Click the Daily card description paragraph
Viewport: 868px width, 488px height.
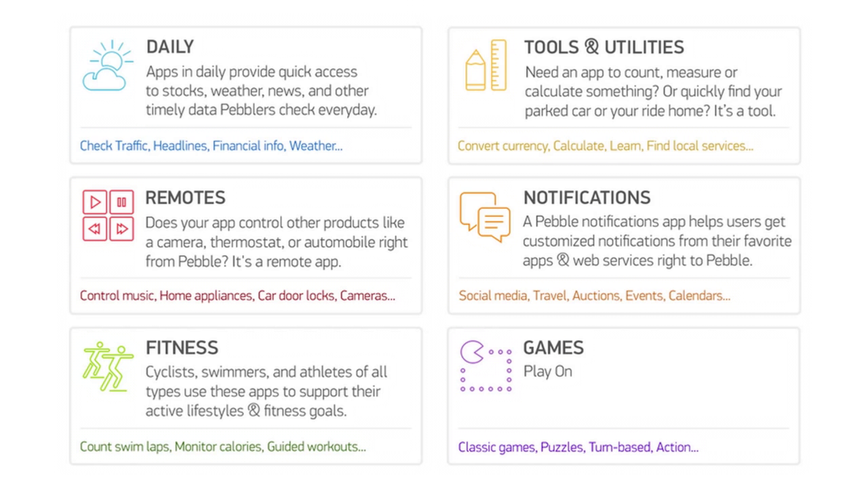click(x=261, y=91)
